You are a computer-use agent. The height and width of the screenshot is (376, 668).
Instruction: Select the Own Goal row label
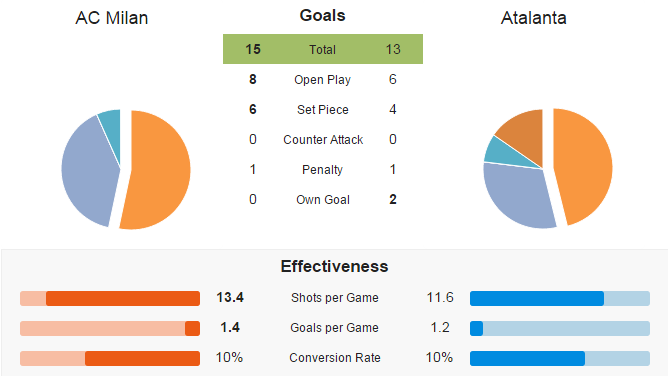[x=323, y=200]
